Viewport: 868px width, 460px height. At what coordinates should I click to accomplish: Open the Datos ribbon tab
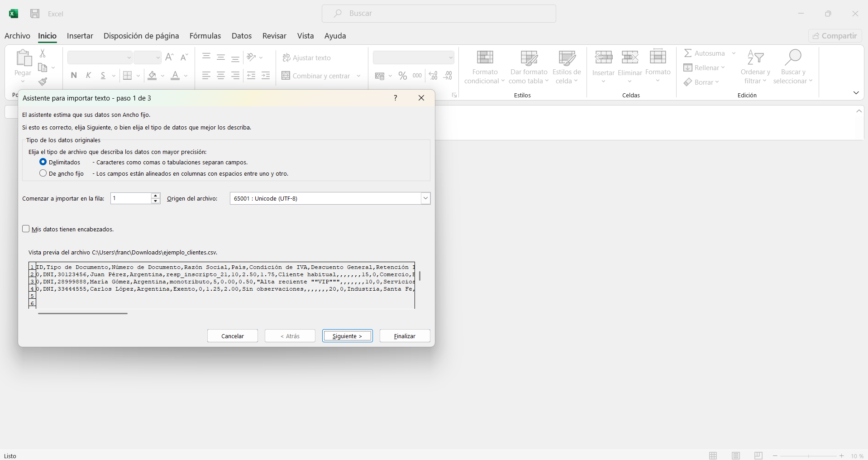[x=241, y=36]
